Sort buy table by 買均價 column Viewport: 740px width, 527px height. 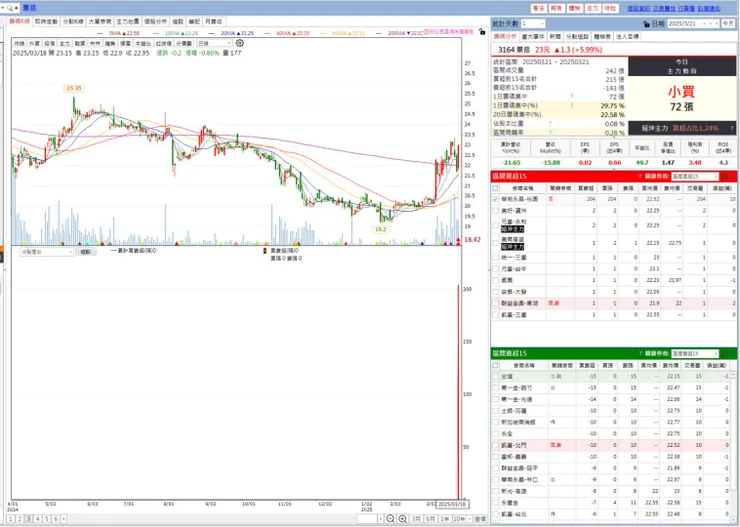pyautogui.click(x=650, y=188)
